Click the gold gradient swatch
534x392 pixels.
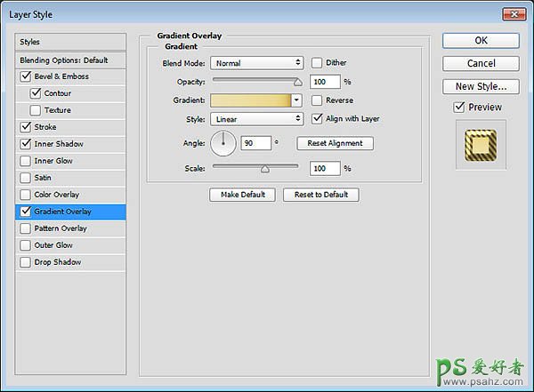pos(250,100)
